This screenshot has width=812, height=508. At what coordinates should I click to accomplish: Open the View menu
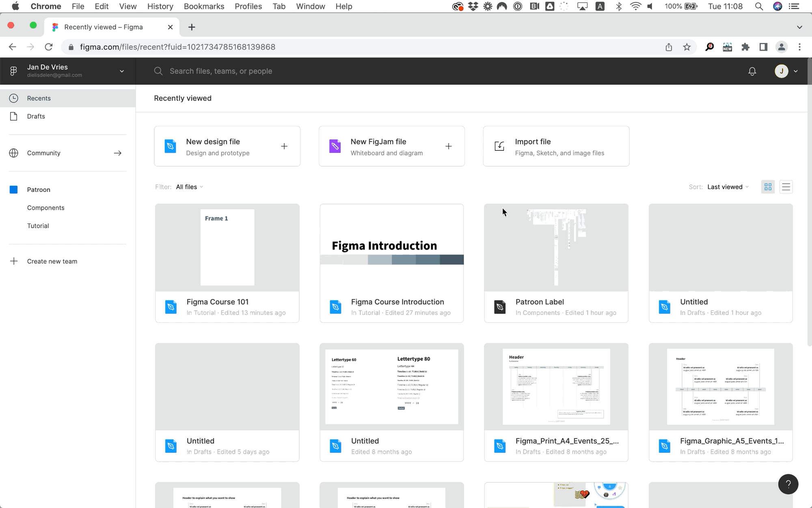127,7
